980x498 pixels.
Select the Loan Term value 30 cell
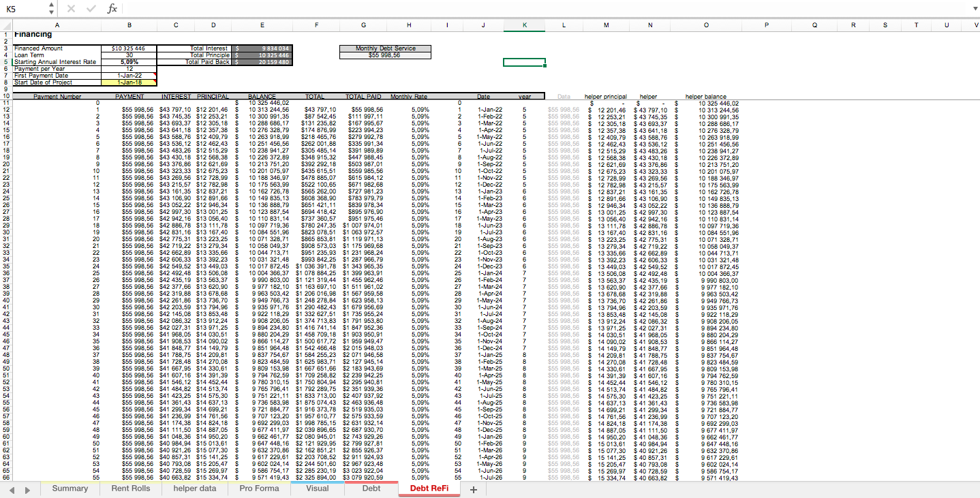(x=129, y=55)
